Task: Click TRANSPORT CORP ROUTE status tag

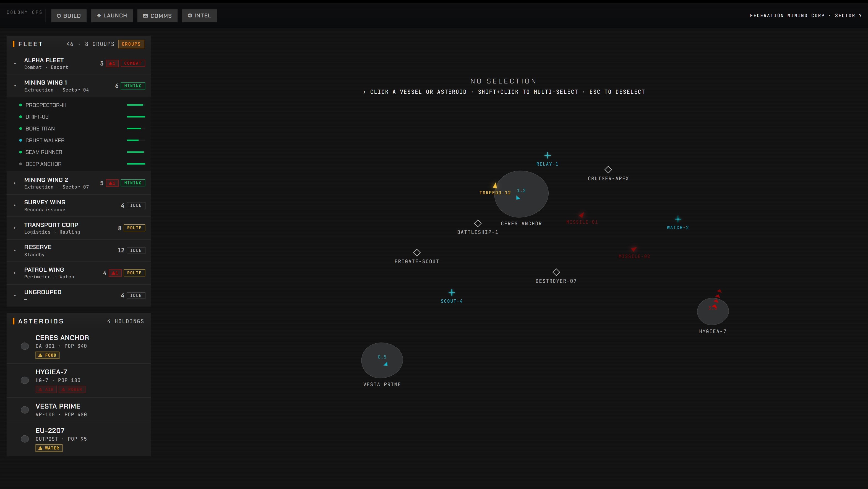Action: pyautogui.click(x=134, y=228)
